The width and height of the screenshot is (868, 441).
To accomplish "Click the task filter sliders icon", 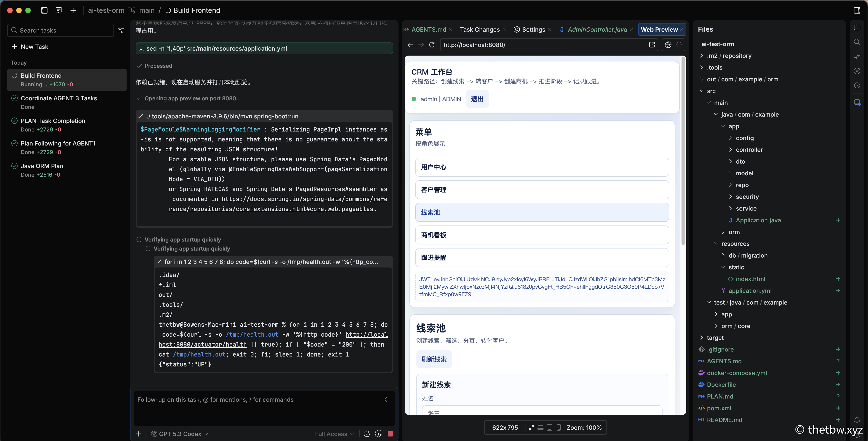I will (x=121, y=30).
